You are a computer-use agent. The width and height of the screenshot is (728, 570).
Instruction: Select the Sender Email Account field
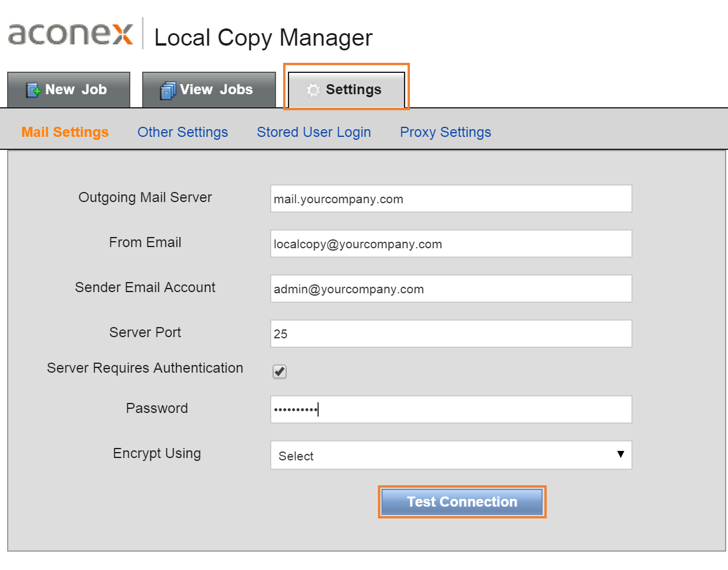(451, 289)
